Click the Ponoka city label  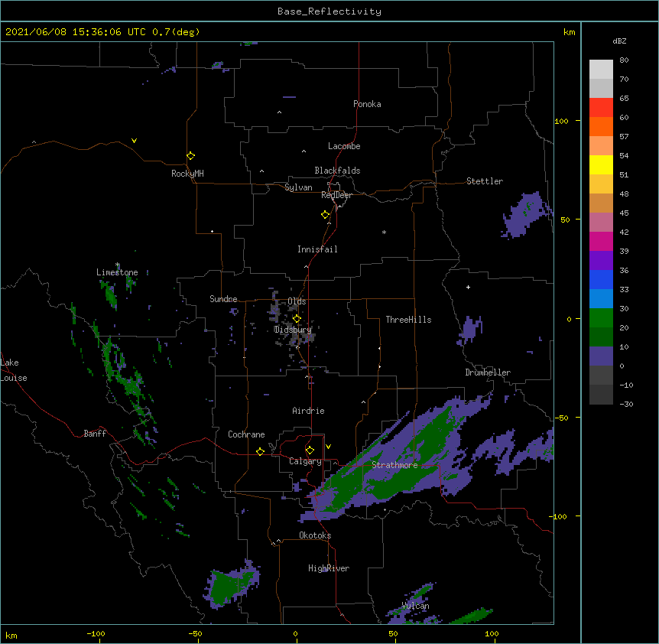367,104
